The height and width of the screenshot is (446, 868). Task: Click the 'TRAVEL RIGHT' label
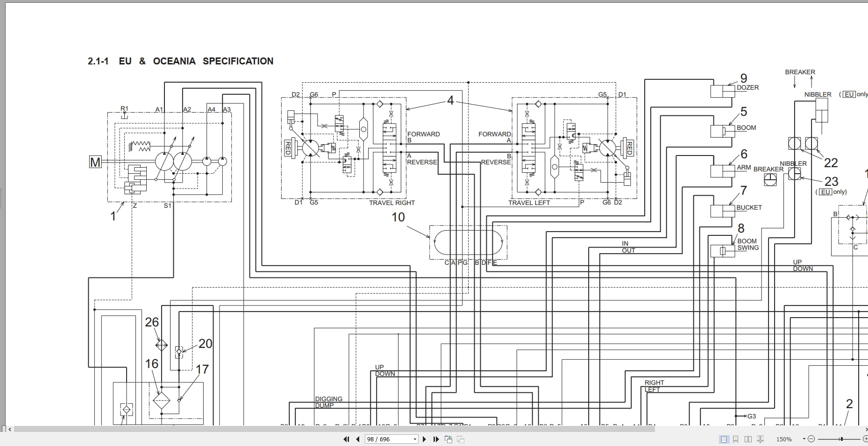click(392, 203)
